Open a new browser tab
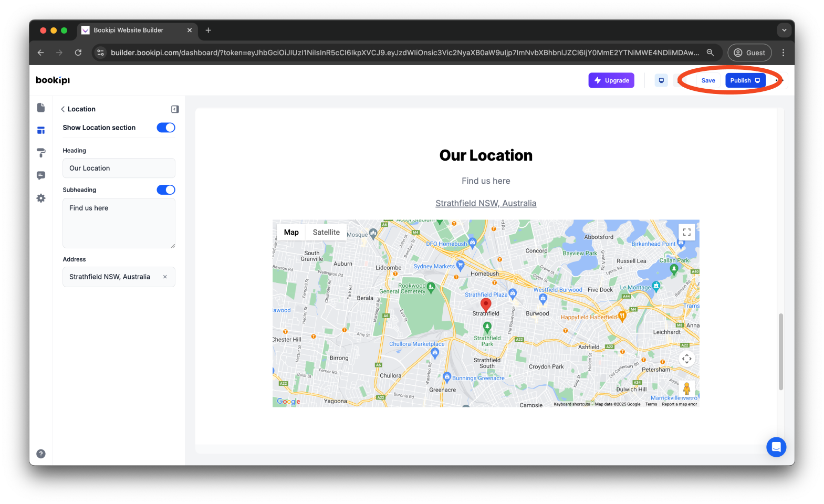Screen dimensions: 824x504 208,30
